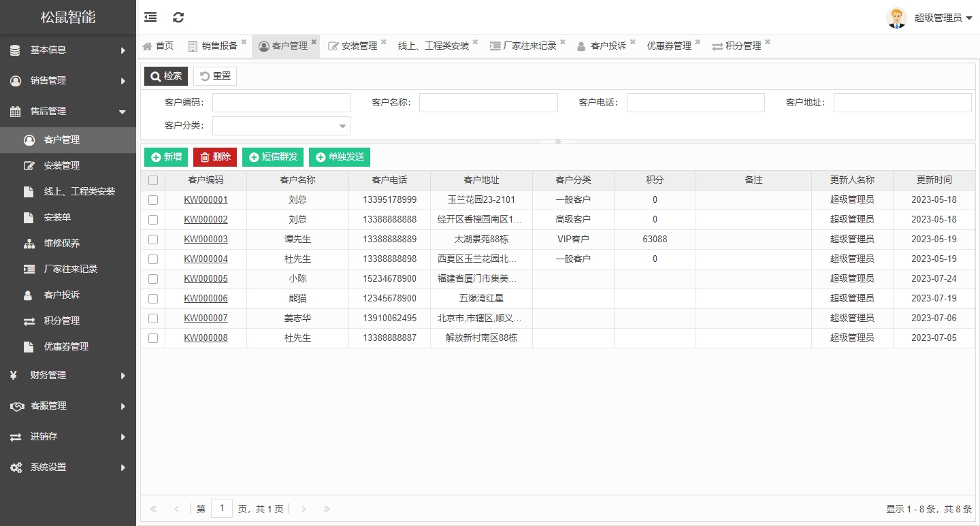Click the sidebar collapse menu icon
This screenshot has width=980, height=526.
150,18
